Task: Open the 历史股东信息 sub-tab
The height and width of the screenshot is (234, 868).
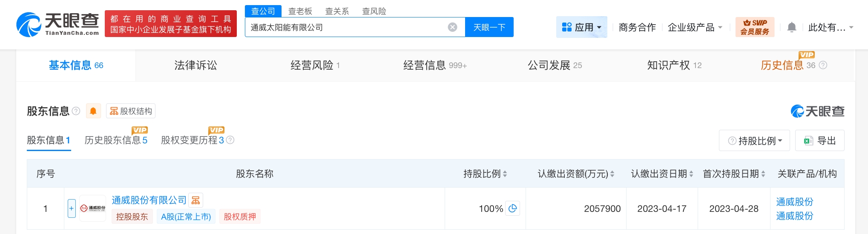Action: [x=115, y=140]
